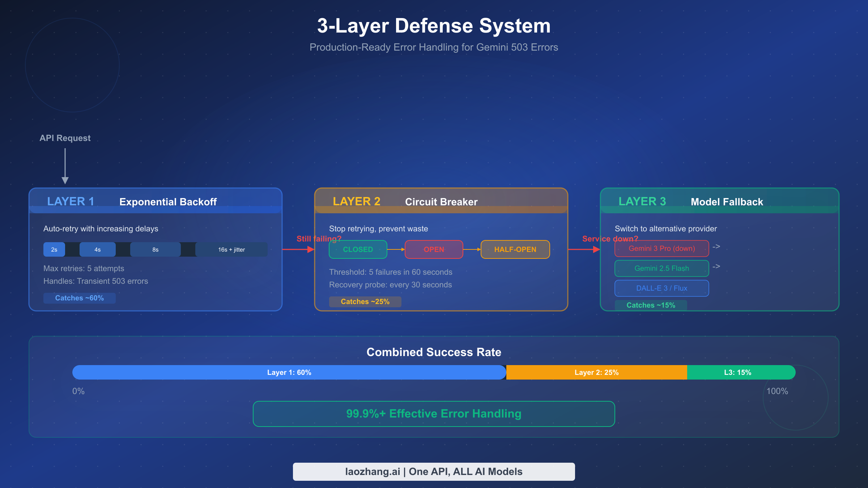Image resolution: width=868 pixels, height=488 pixels.
Task: Expand the Gemini 3 Pro fallback entry
Action: [661, 248]
